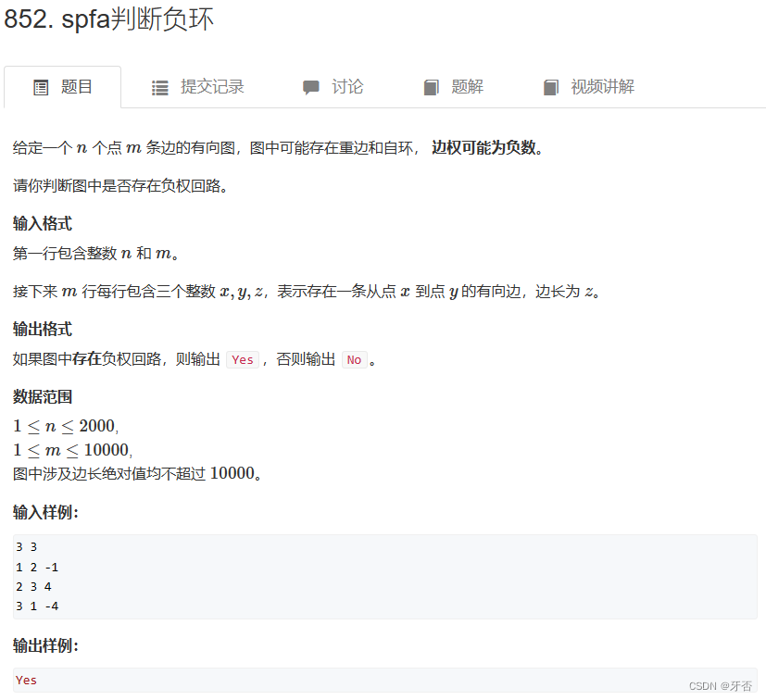The image size is (766, 700).
Task: Switch to the 讨论 tab
Action: 333,86
